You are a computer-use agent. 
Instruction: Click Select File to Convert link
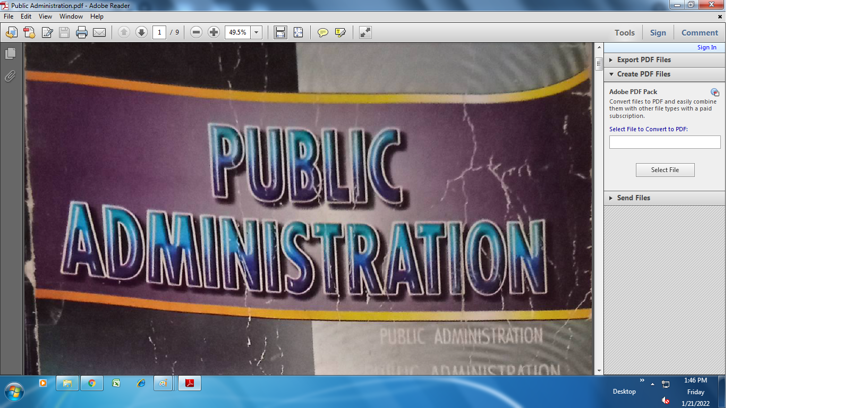pyautogui.click(x=648, y=129)
